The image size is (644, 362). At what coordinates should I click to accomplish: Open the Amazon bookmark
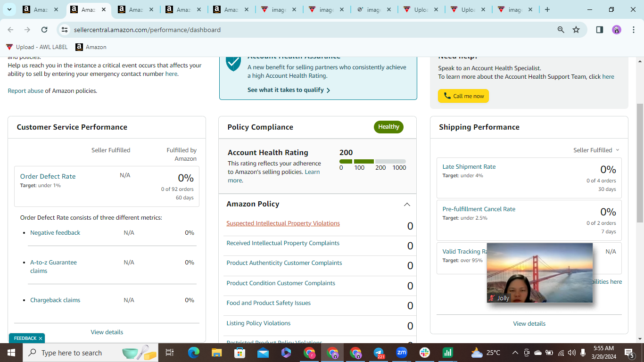[x=91, y=47]
